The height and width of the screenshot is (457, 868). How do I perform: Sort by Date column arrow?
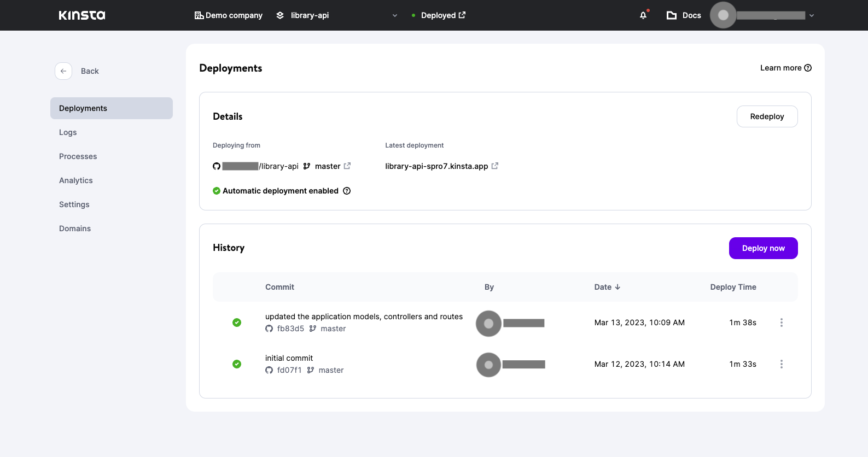pos(617,287)
